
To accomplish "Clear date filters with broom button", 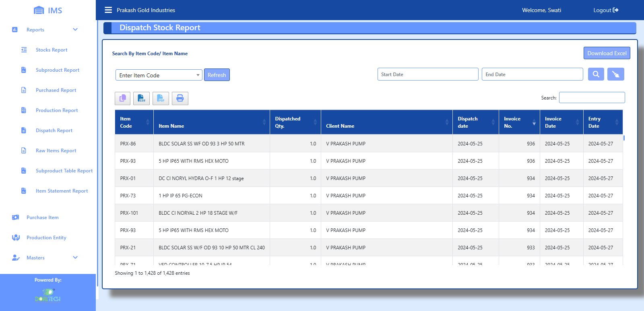I will 616,74.
